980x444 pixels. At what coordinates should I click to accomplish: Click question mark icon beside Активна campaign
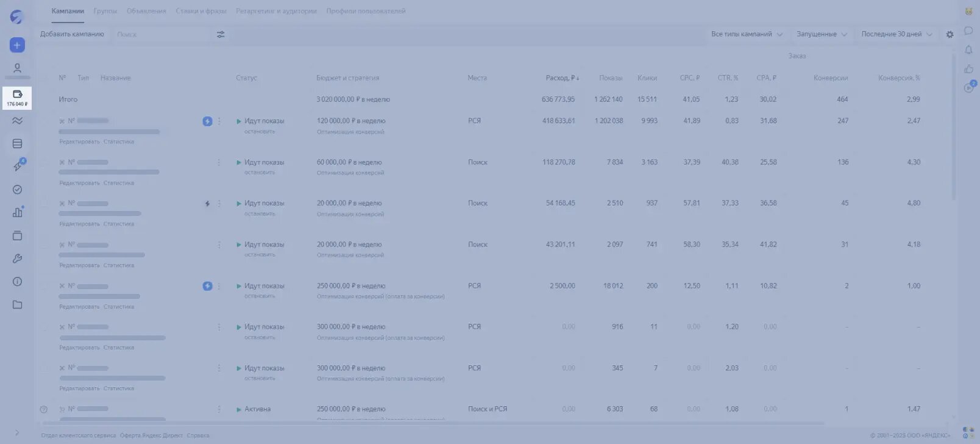tap(43, 409)
